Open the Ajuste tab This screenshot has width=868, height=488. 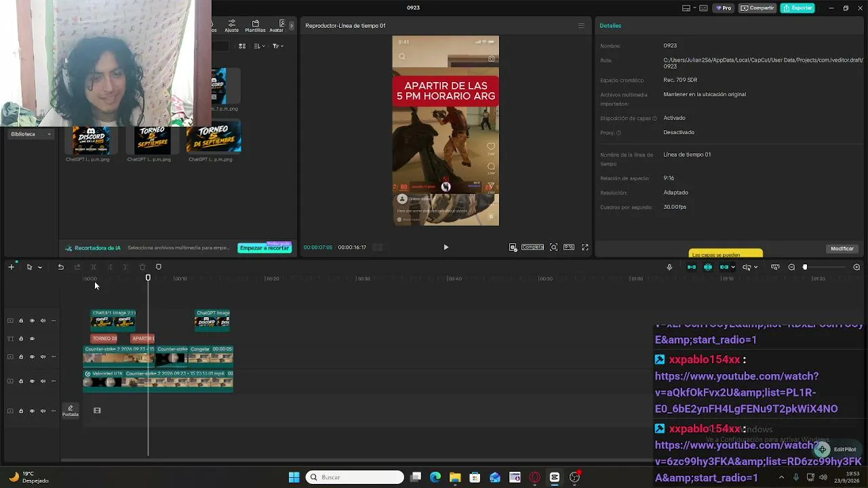232,26
